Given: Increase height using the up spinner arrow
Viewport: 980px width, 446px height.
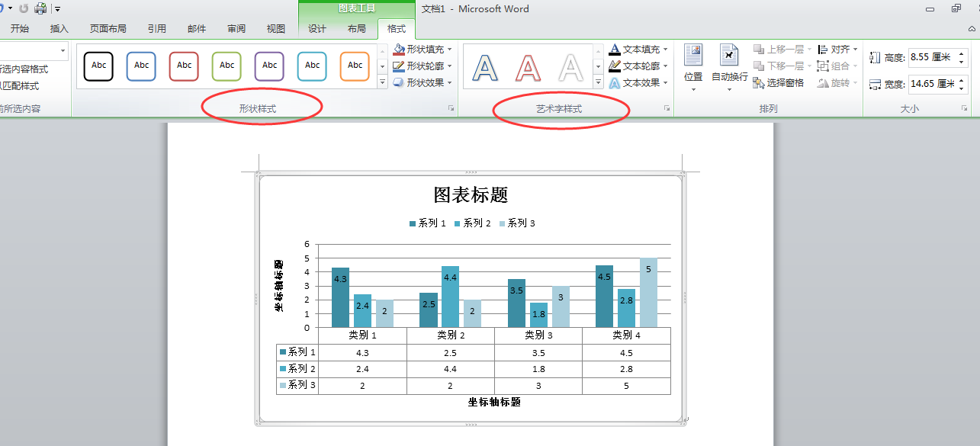Looking at the screenshot, I should click(962, 53).
